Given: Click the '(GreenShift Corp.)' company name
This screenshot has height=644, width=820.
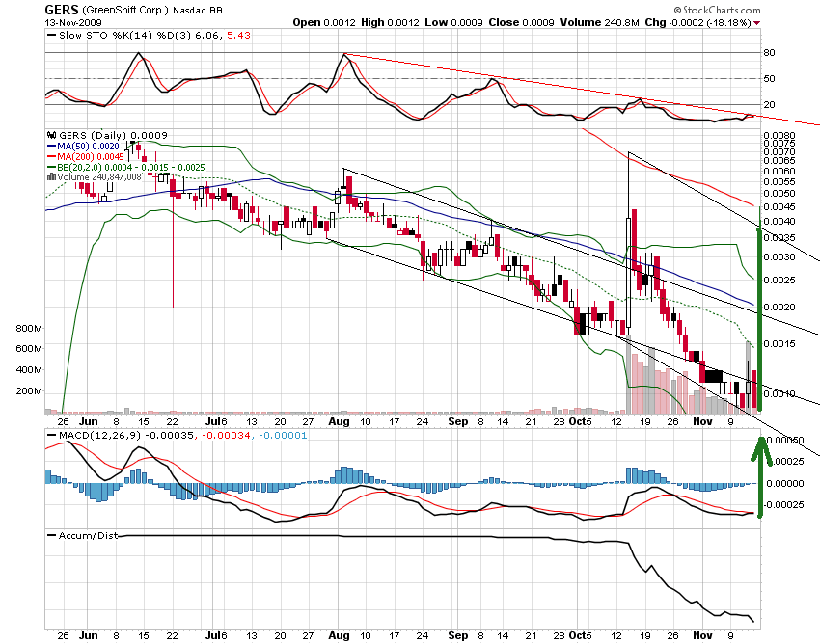Looking at the screenshot, I should click(125, 10).
